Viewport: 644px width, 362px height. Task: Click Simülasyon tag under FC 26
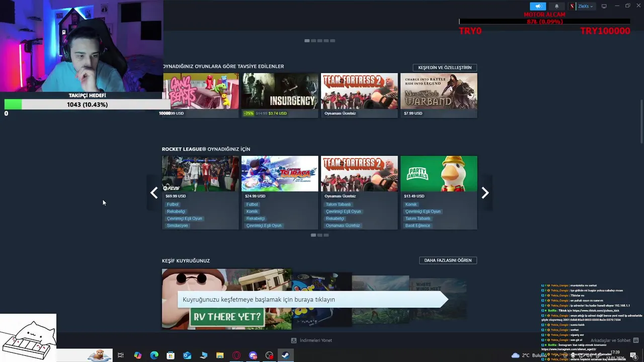(x=177, y=226)
